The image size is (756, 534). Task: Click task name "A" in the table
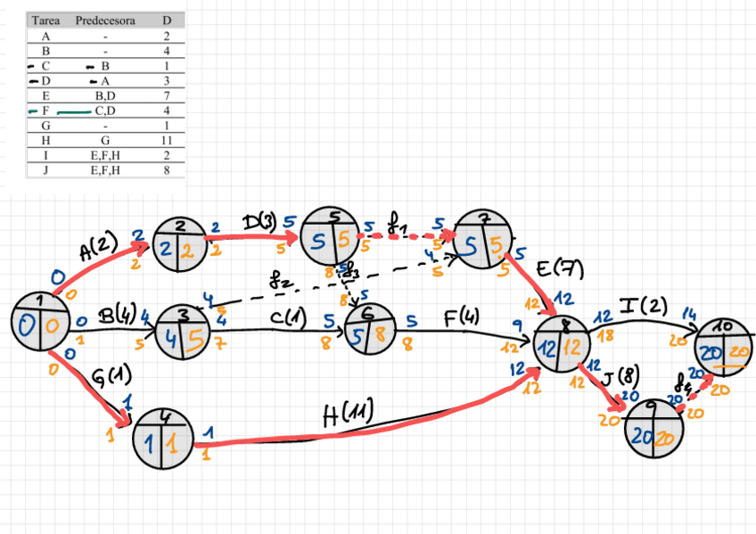(x=45, y=37)
